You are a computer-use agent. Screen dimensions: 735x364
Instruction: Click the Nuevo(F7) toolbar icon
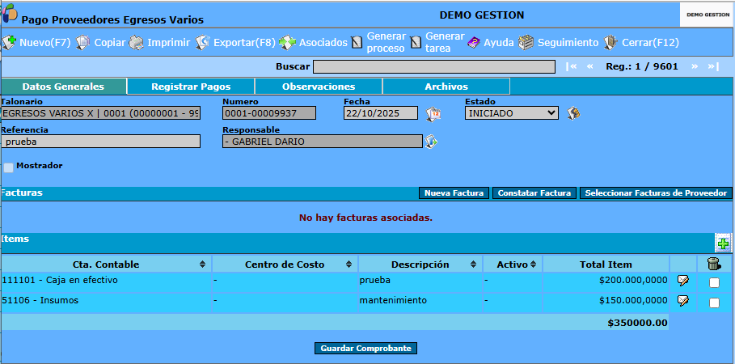click(x=9, y=43)
